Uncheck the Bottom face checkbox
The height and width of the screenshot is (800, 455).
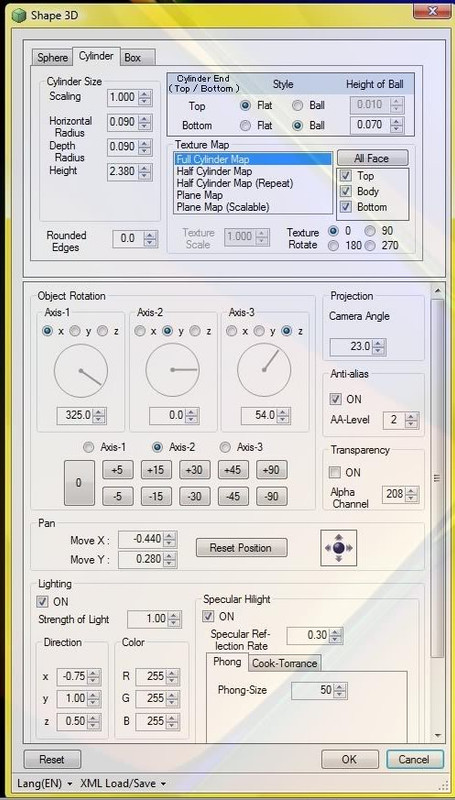[346, 207]
